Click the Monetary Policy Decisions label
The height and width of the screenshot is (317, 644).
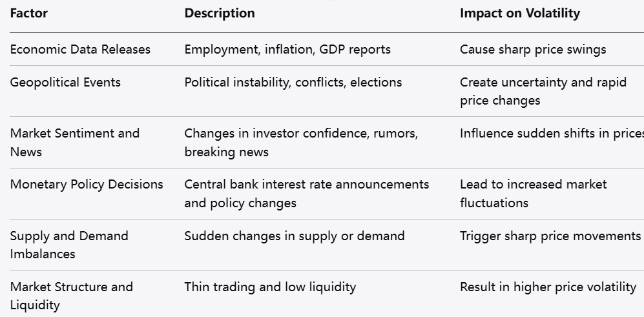tap(87, 185)
